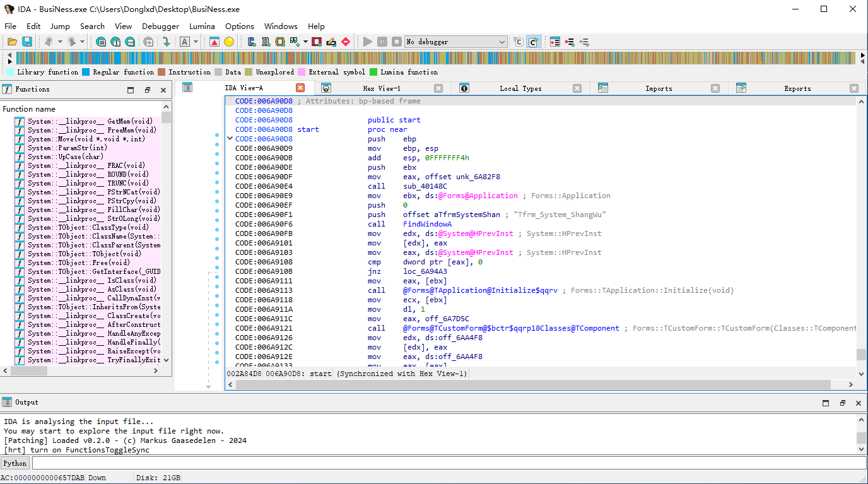Open the breakpoint list icon
Viewport: 868px width, 484px height.
555,42
